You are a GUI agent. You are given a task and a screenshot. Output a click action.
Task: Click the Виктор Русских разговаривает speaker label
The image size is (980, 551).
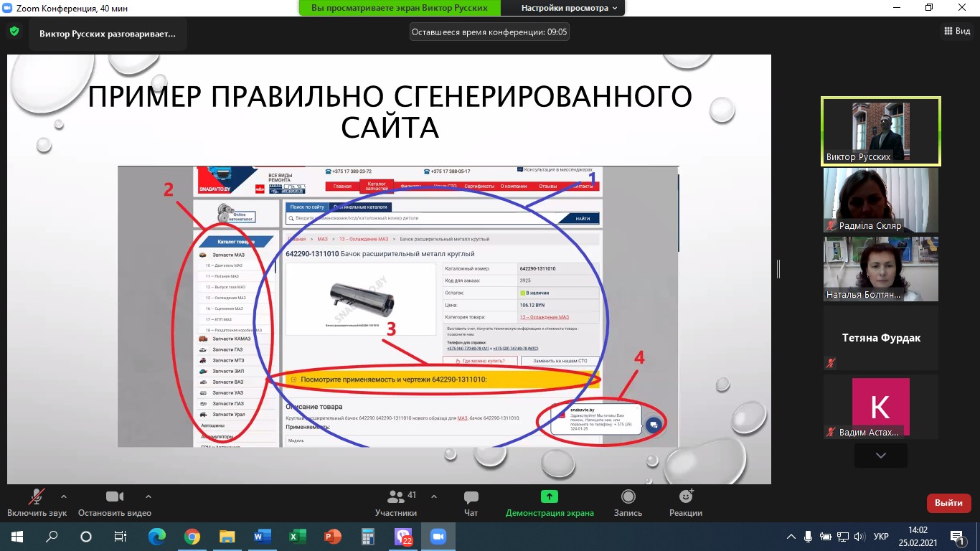pos(108,33)
